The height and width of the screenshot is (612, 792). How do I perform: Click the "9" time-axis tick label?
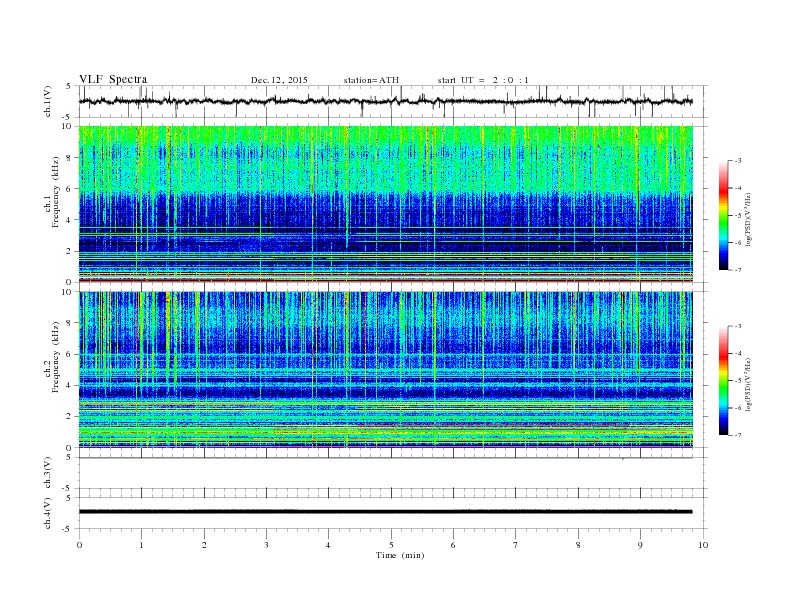tap(640, 545)
